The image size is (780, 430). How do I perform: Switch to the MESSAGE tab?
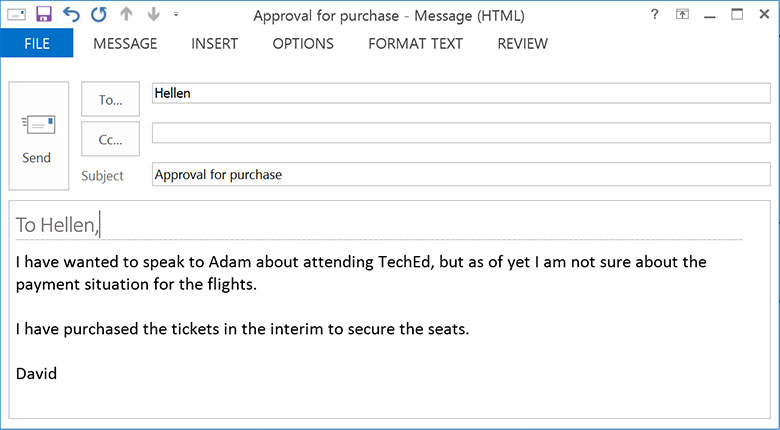(125, 43)
